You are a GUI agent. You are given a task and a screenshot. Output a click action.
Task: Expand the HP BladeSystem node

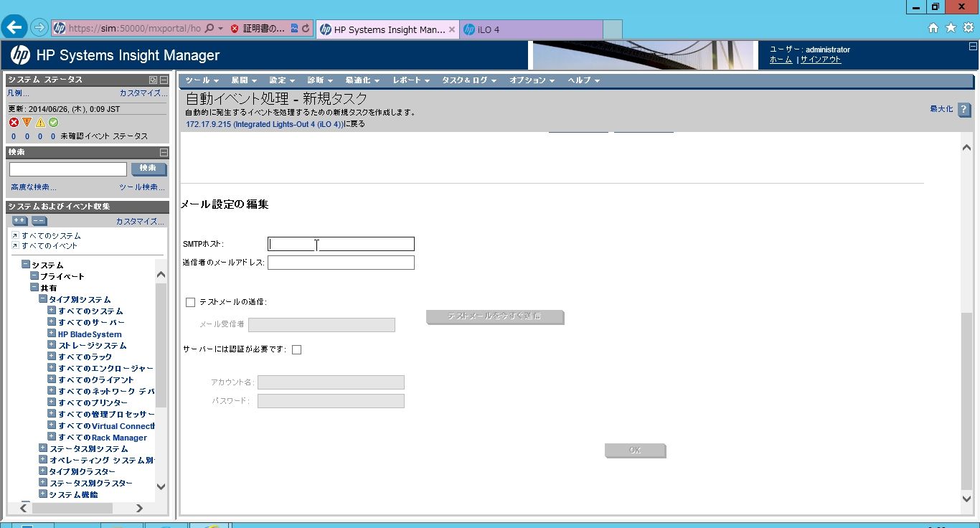52,334
